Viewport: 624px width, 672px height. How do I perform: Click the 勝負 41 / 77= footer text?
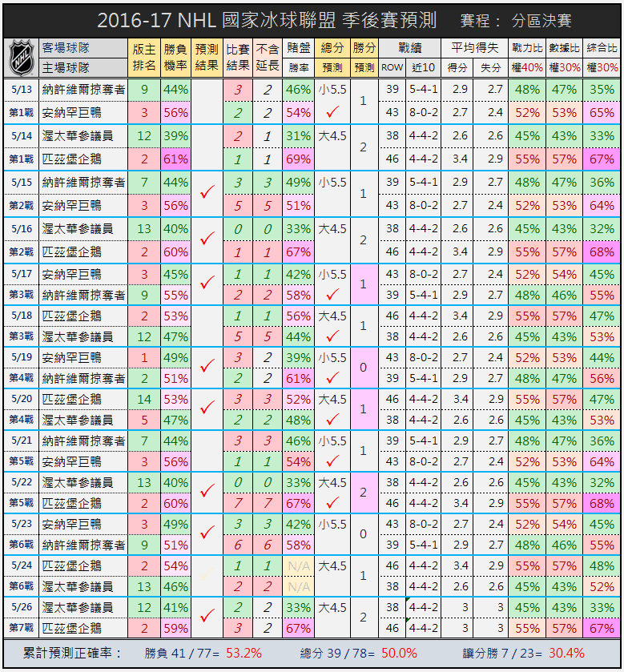pos(182,653)
